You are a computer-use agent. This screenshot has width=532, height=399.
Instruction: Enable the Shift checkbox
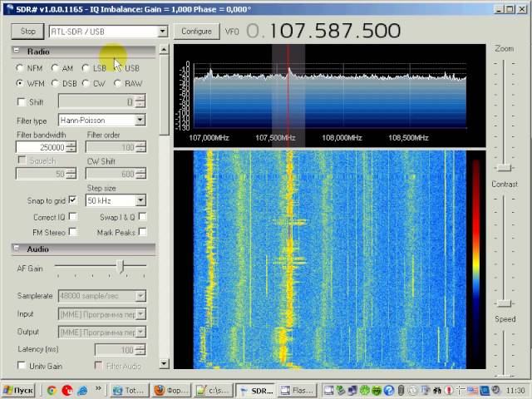[22, 101]
